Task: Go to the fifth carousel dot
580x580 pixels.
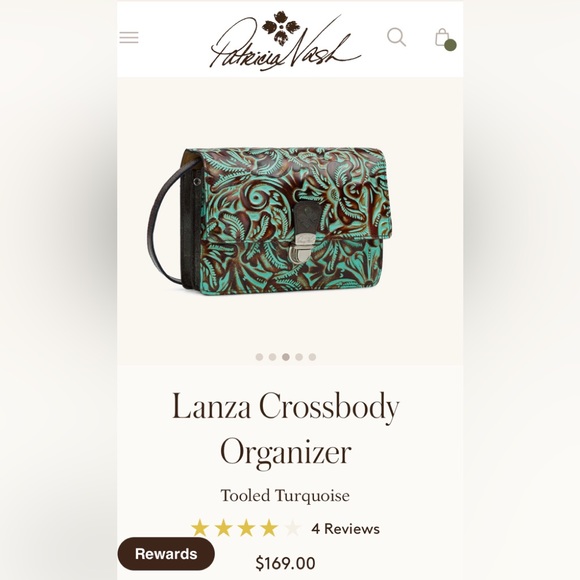Action: [313, 357]
